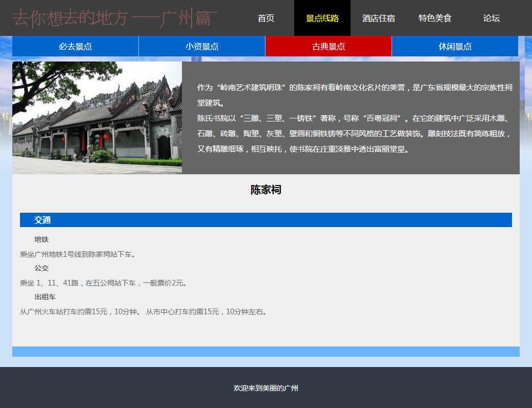Click the site title 去你想去的地方 logo

coord(115,18)
